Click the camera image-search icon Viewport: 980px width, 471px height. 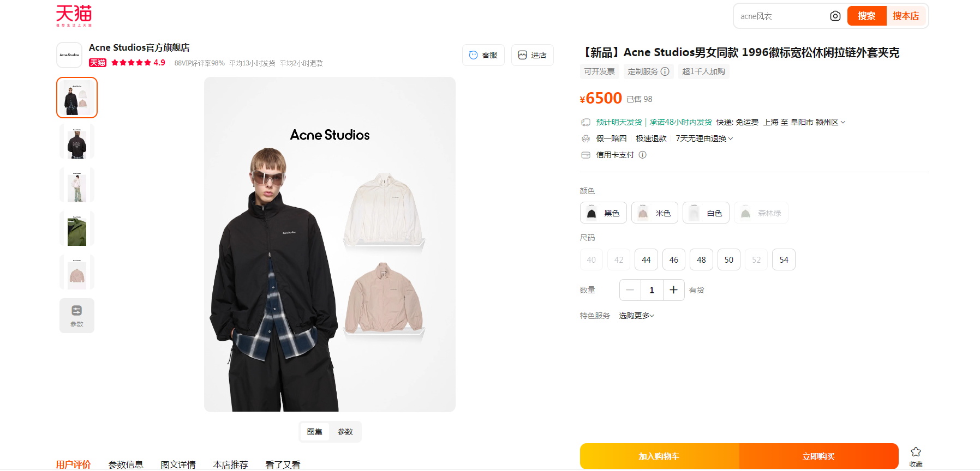tap(835, 16)
